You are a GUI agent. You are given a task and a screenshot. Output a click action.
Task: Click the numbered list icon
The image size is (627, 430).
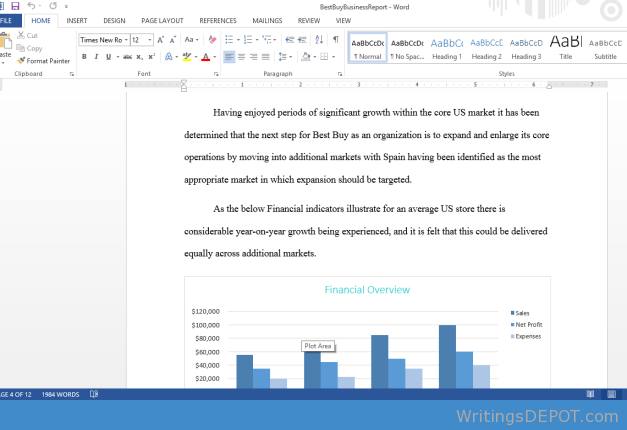pos(248,40)
